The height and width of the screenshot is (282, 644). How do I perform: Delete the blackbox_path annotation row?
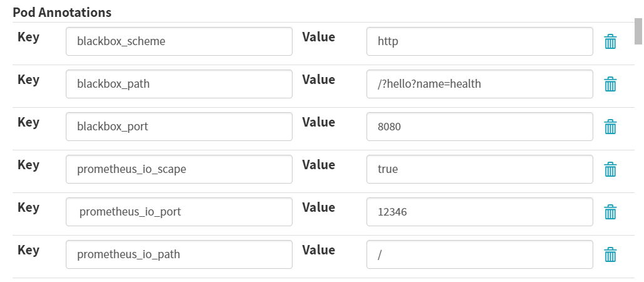tap(610, 84)
